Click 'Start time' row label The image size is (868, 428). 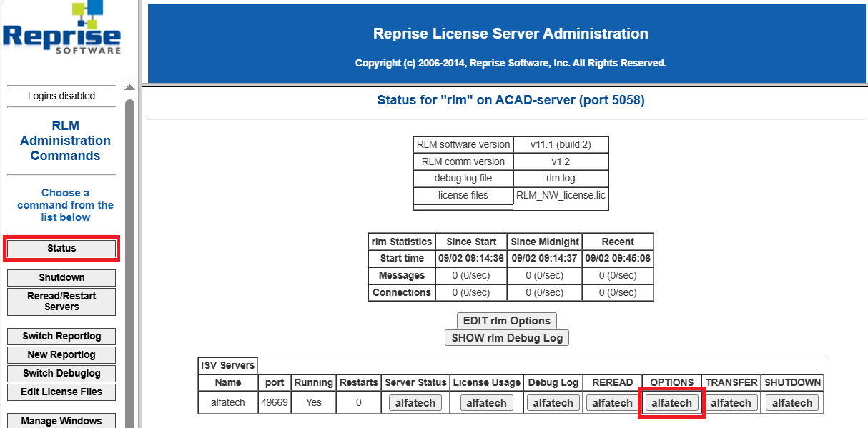(x=402, y=259)
